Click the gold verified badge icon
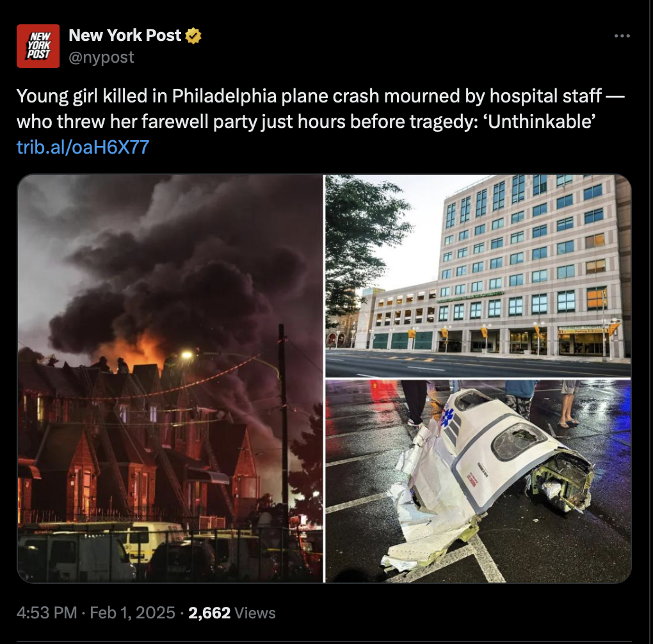 pos(193,36)
